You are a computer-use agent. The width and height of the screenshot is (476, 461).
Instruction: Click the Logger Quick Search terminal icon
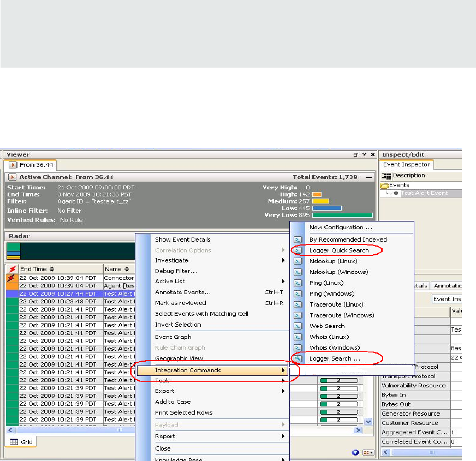coord(298,250)
